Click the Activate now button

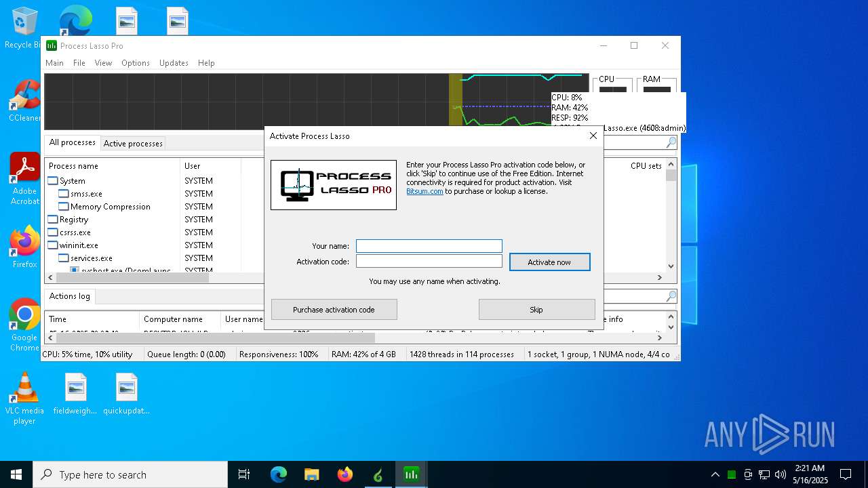tap(549, 262)
